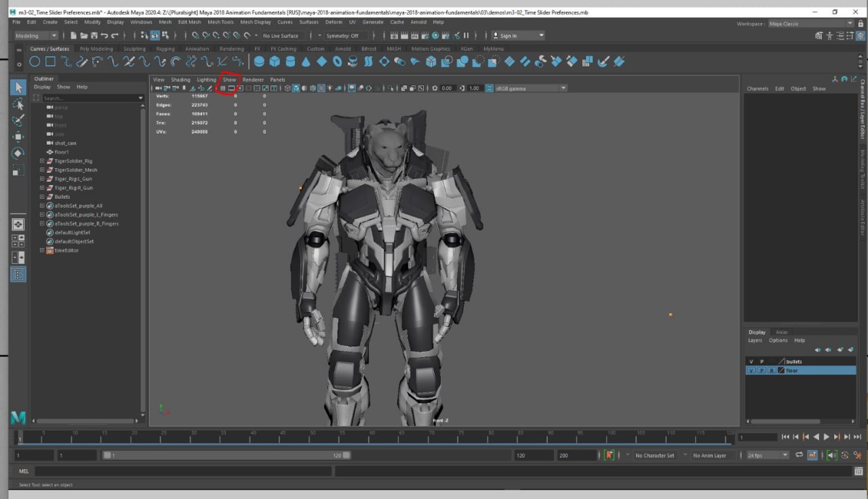868x499 pixels.
Task: Open the Deform menu
Action: tap(334, 22)
